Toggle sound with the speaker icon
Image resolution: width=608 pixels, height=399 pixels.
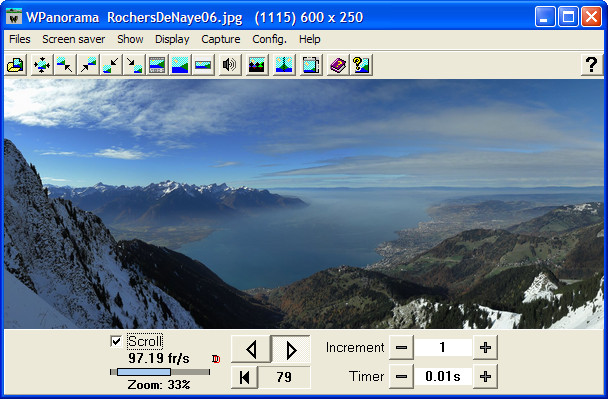pyautogui.click(x=229, y=65)
